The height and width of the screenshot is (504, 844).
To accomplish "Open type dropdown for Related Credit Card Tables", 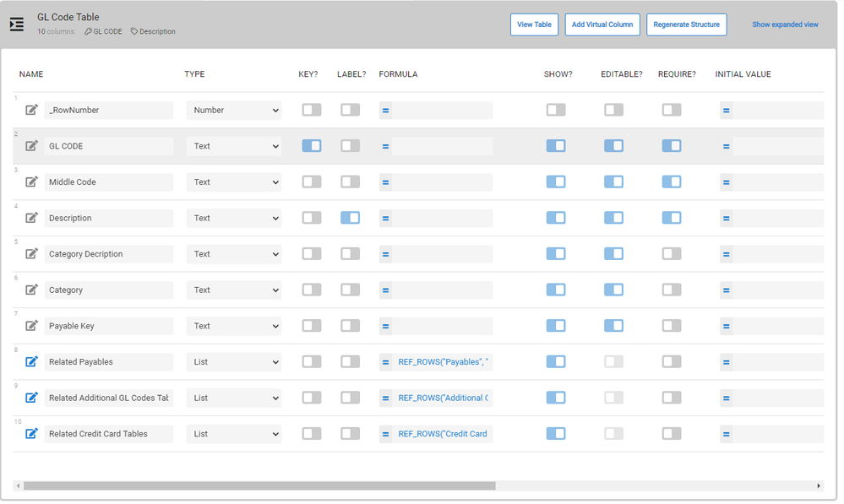I will coord(234,435).
